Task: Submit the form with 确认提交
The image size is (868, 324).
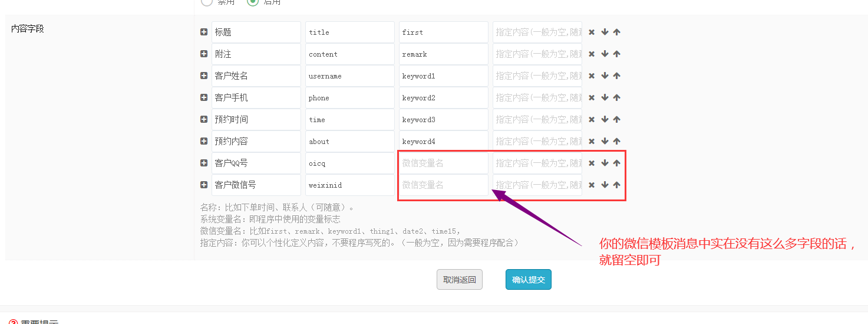Action: point(528,280)
